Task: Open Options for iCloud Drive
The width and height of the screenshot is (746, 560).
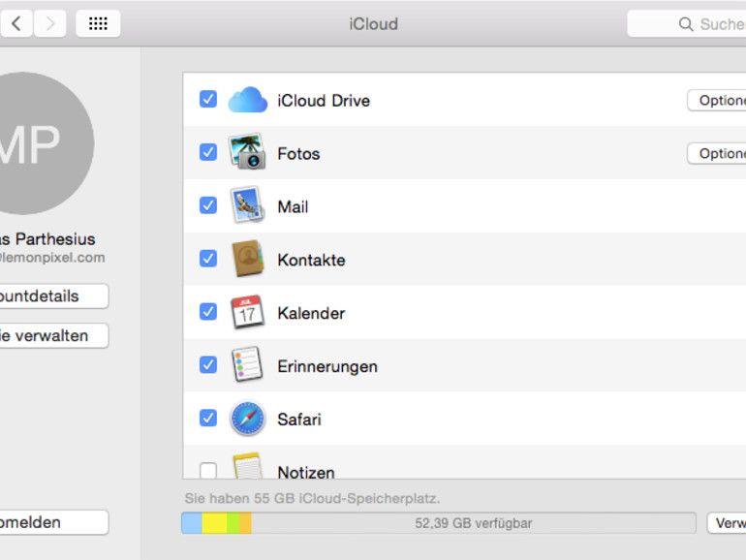Action: click(x=717, y=101)
